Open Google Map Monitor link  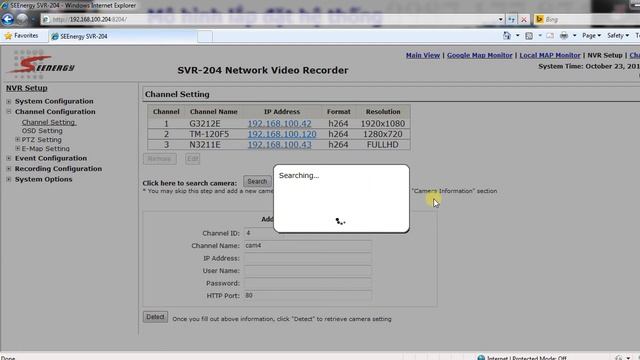click(480, 55)
